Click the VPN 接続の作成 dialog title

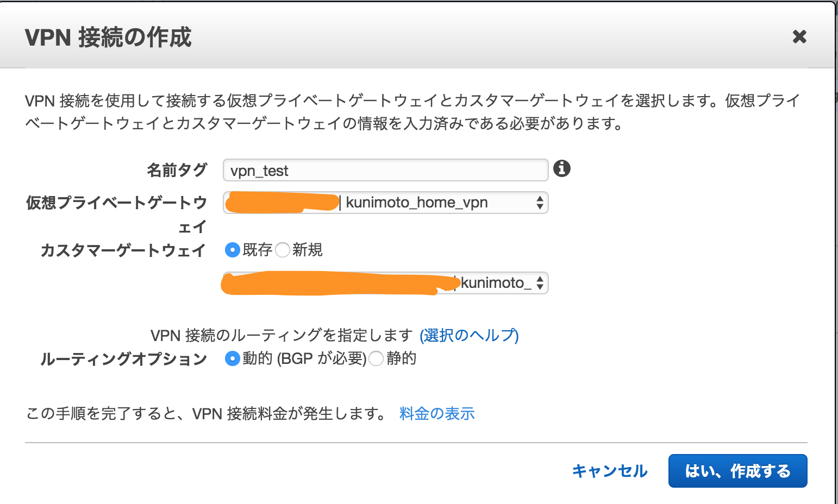pos(108,37)
